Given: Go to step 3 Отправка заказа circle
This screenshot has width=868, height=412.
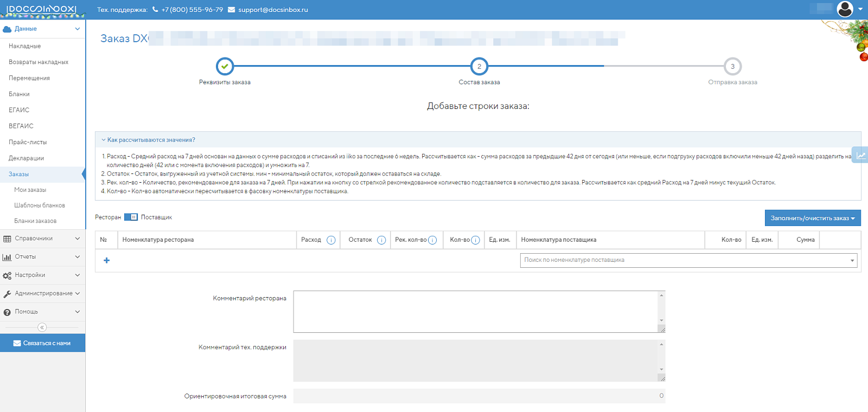Looking at the screenshot, I should [732, 67].
